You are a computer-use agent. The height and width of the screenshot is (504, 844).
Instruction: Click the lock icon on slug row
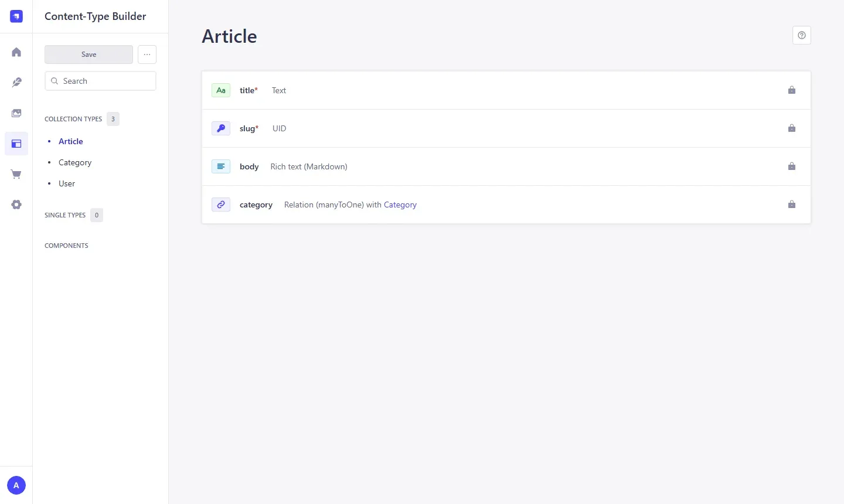pyautogui.click(x=792, y=128)
